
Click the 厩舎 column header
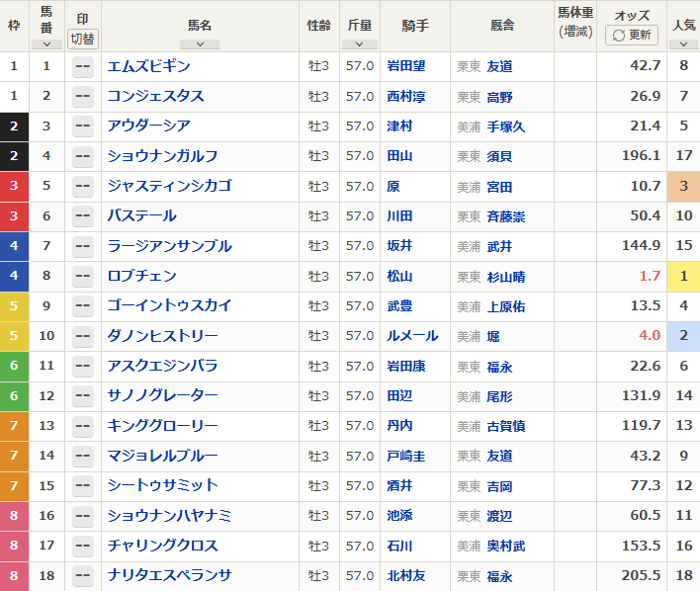click(x=502, y=26)
